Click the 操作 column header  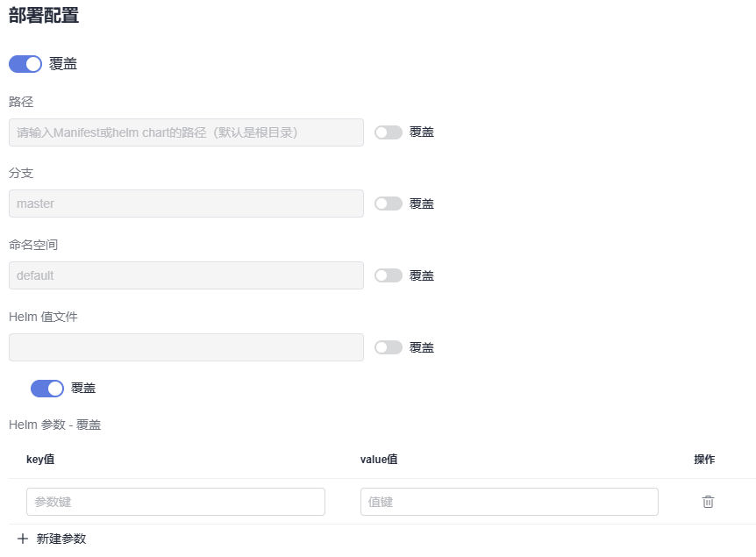[x=704, y=460]
